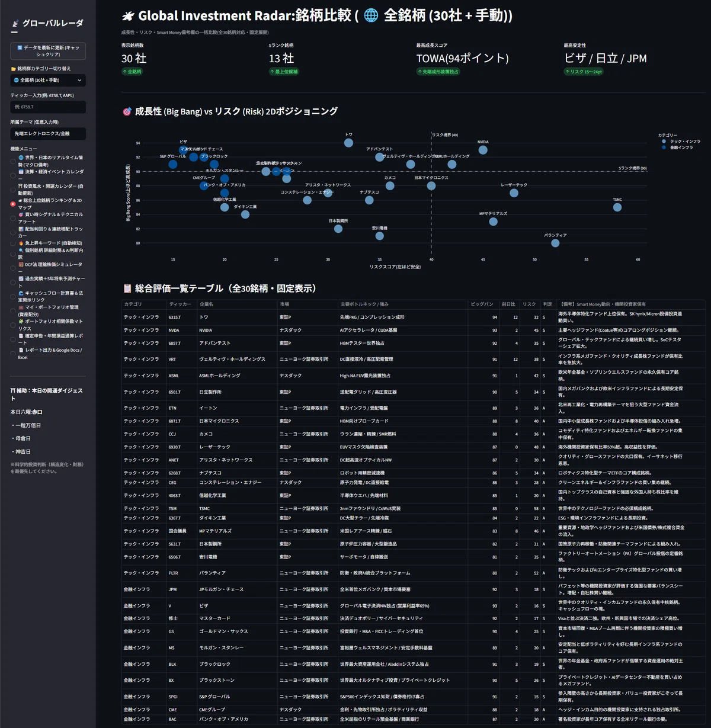
Task: Toggle テック・インフラ legend entry in chart
Action: pos(682,141)
